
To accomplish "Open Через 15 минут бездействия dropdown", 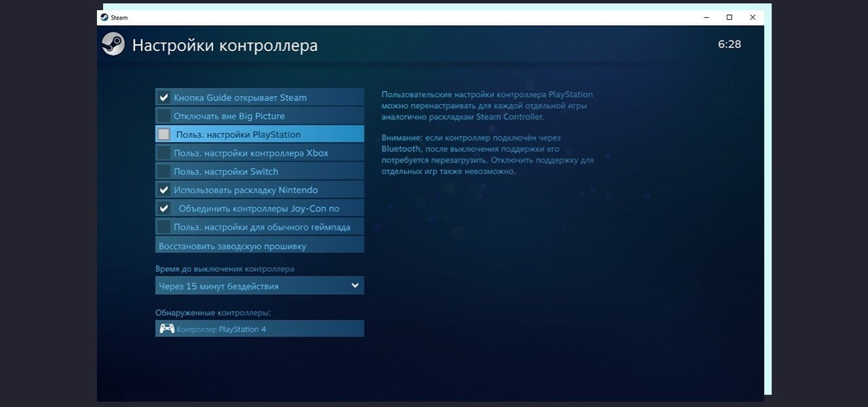I will point(260,285).
